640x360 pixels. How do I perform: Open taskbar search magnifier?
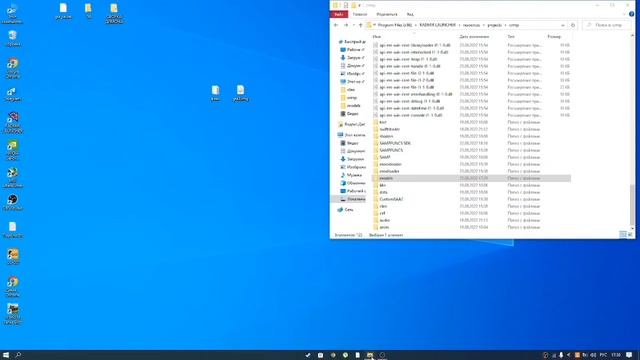point(18,355)
